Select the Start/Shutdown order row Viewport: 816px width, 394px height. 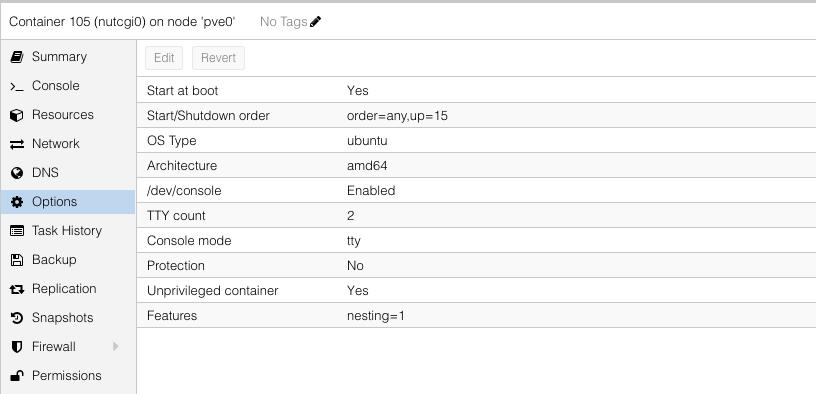476,116
